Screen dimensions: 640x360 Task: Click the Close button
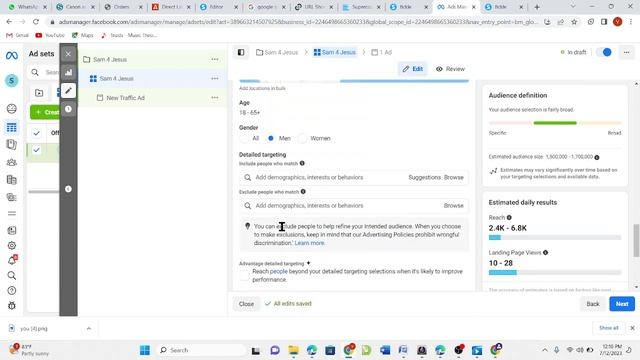tap(246, 304)
